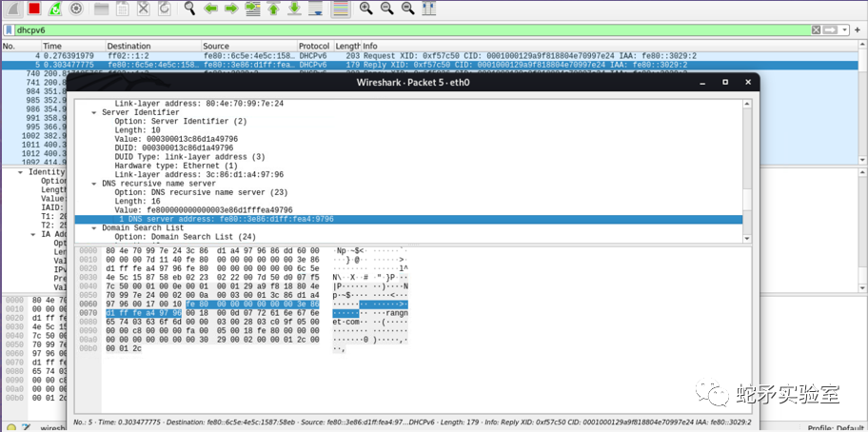Select 'Length: 16' line
This screenshot has height=432, width=868.
click(x=137, y=202)
